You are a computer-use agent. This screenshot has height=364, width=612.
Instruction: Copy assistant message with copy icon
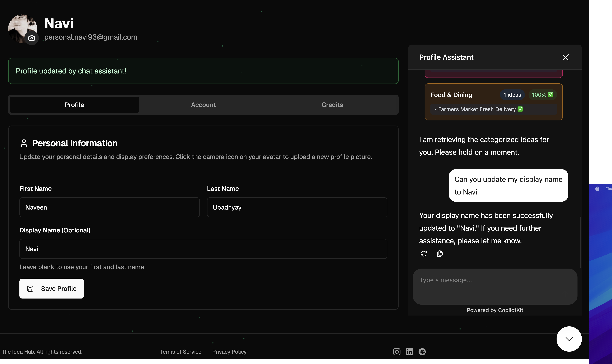pos(440,254)
